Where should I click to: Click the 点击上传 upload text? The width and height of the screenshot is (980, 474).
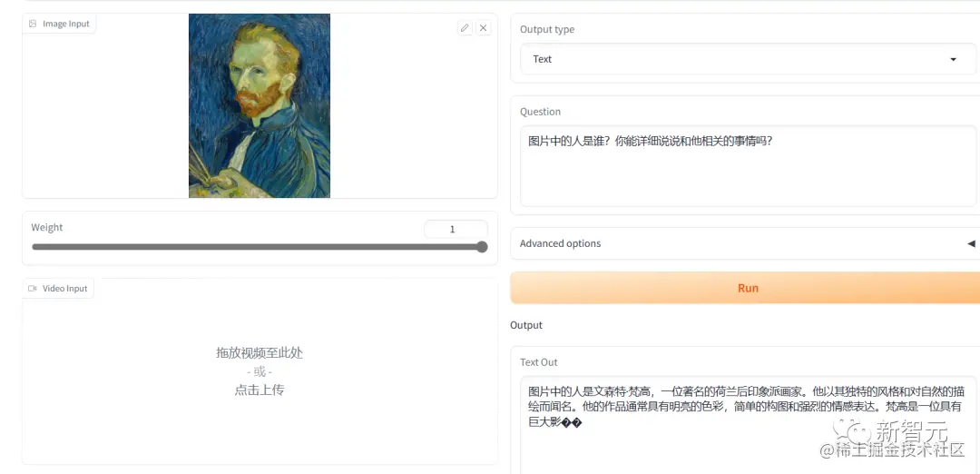pyautogui.click(x=260, y=390)
